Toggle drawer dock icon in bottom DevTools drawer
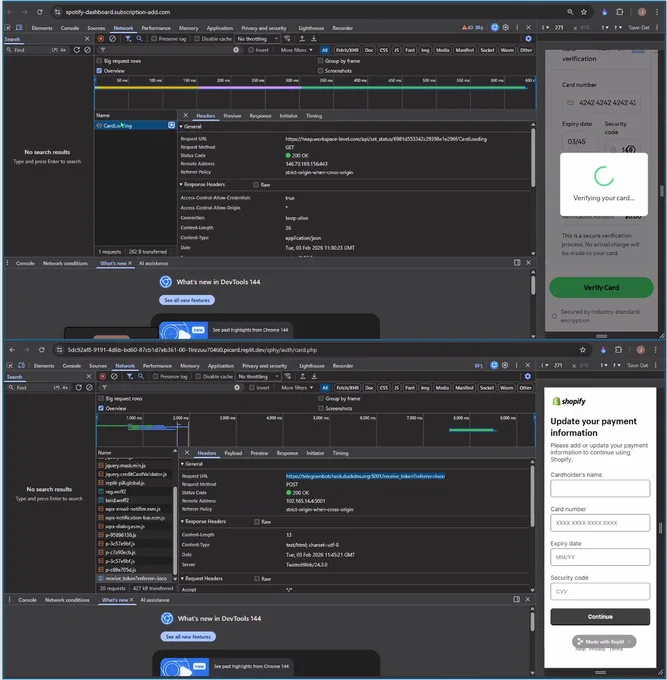667x680 pixels. (517, 599)
